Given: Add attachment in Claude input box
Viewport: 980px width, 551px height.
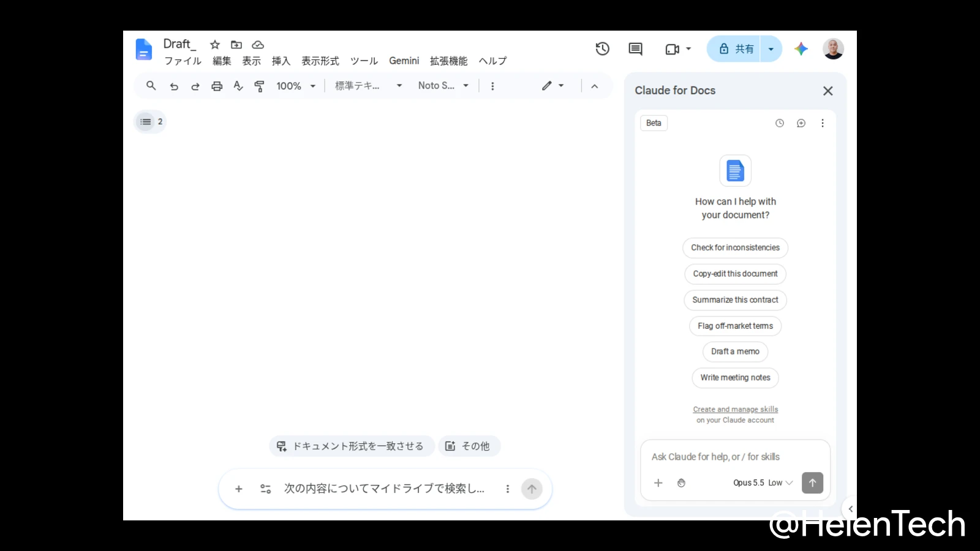Looking at the screenshot, I should click(658, 483).
